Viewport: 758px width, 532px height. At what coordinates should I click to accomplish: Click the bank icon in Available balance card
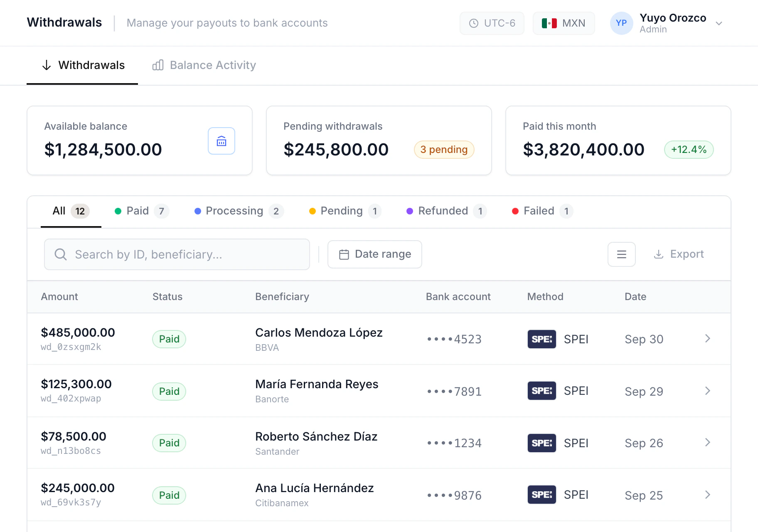click(221, 141)
